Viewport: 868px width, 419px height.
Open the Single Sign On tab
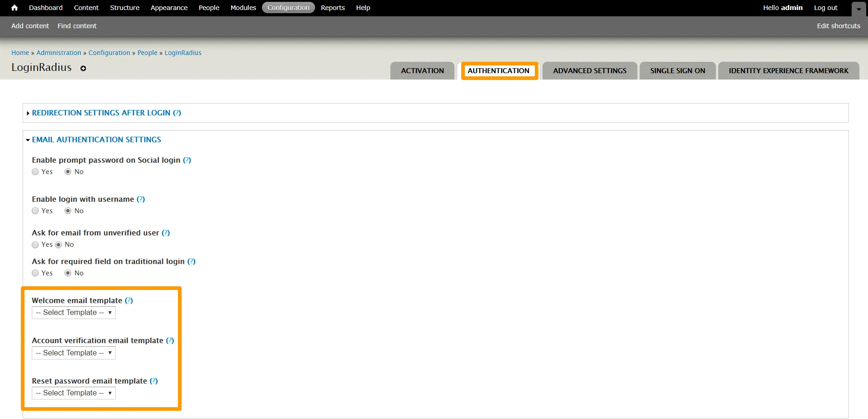tap(677, 71)
